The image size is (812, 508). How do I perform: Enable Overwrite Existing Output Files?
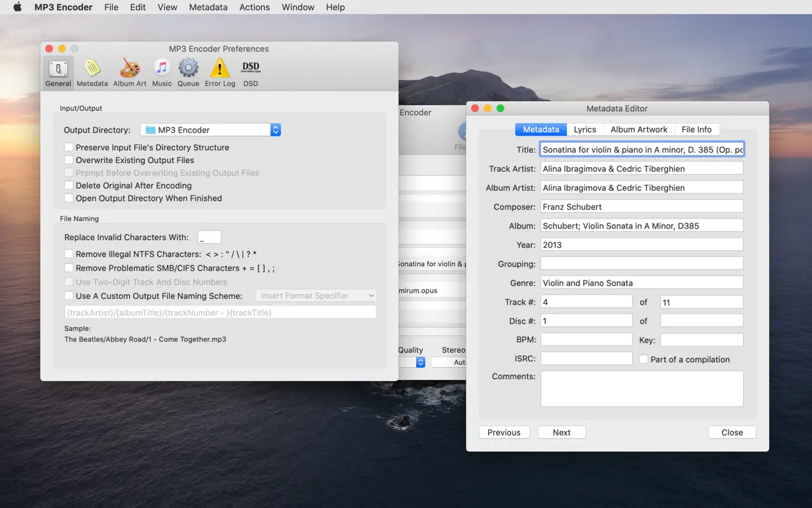tap(69, 160)
